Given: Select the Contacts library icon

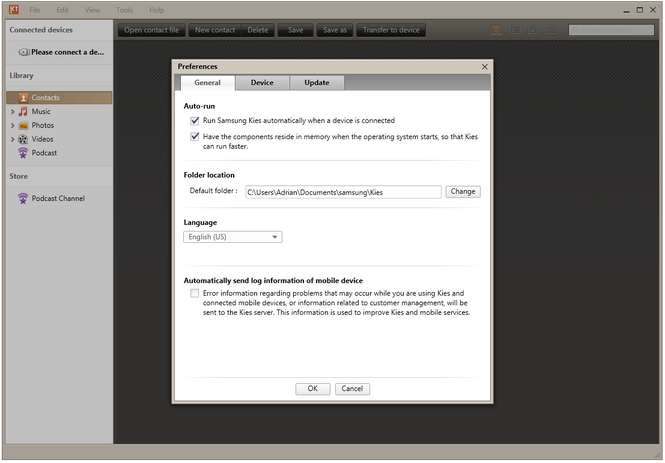Looking at the screenshot, I should [23, 98].
